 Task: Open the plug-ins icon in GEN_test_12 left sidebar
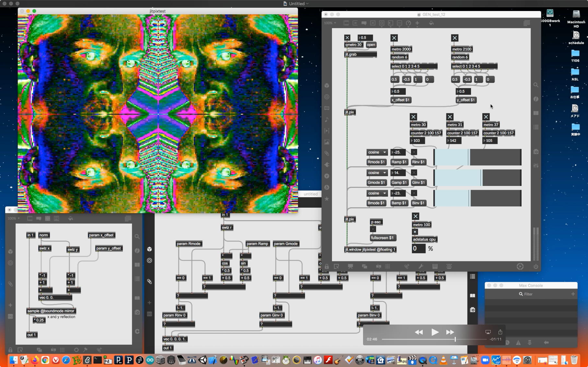click(x=327, y=165)
